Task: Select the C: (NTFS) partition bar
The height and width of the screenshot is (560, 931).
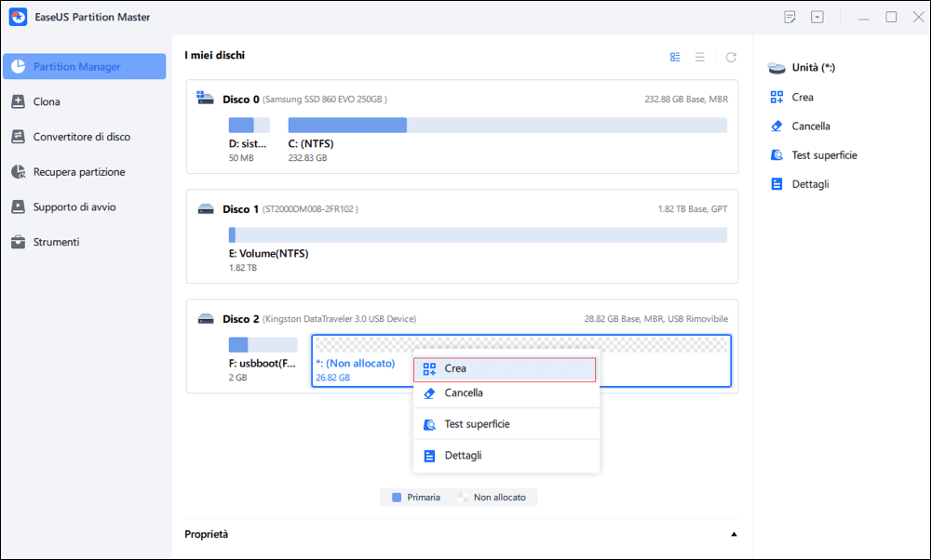Action: click(507, 126)
